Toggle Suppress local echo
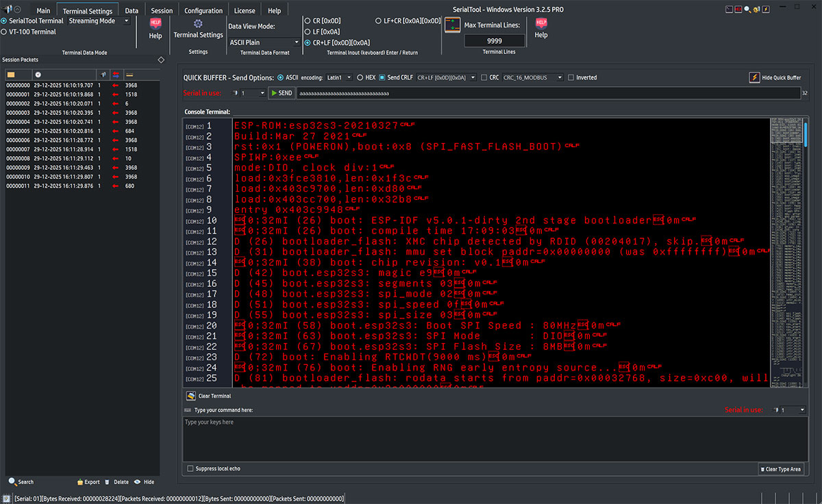The image size is (822, 504). [x=190, y=468]
